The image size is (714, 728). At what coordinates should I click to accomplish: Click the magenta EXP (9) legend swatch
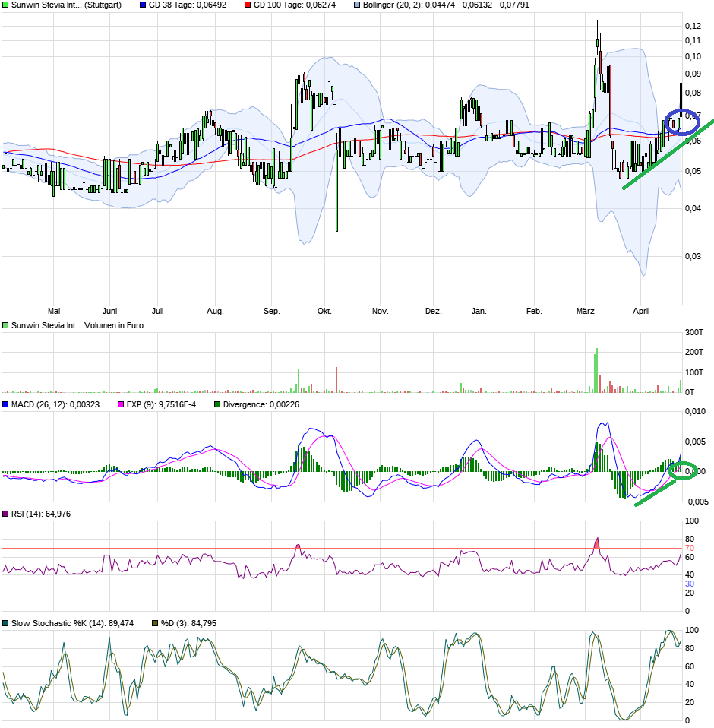(121, 404)
